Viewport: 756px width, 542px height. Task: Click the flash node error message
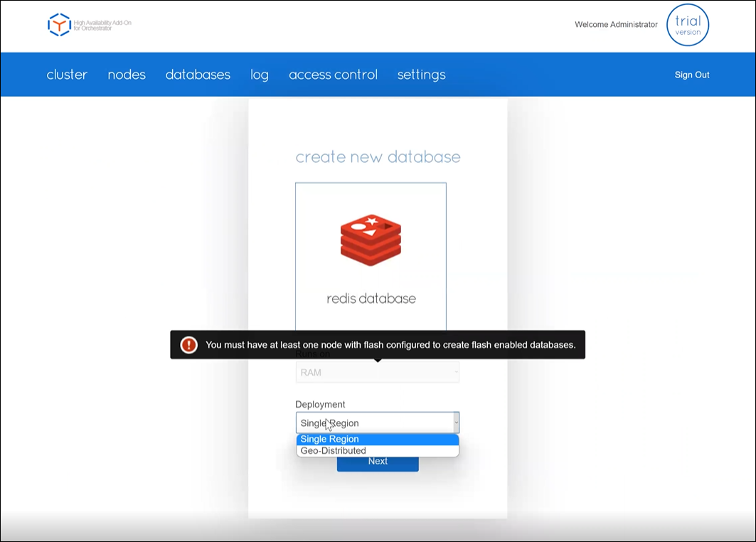[x=390, y=345]
